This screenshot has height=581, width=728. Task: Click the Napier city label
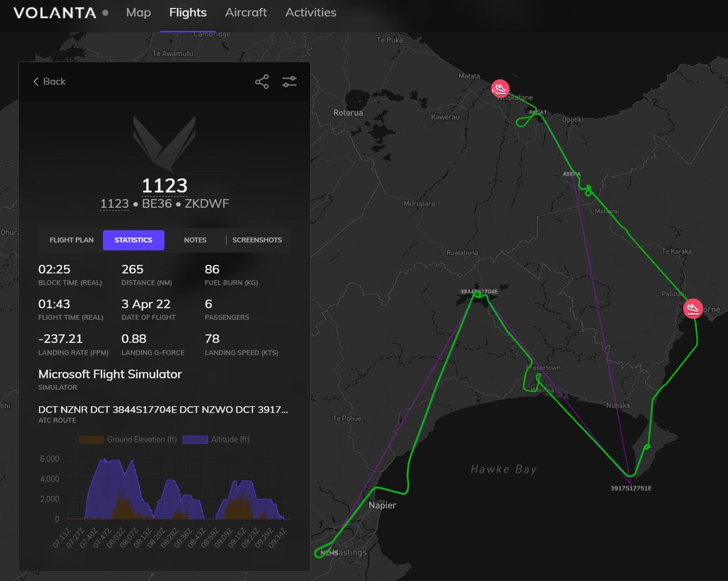382,505
